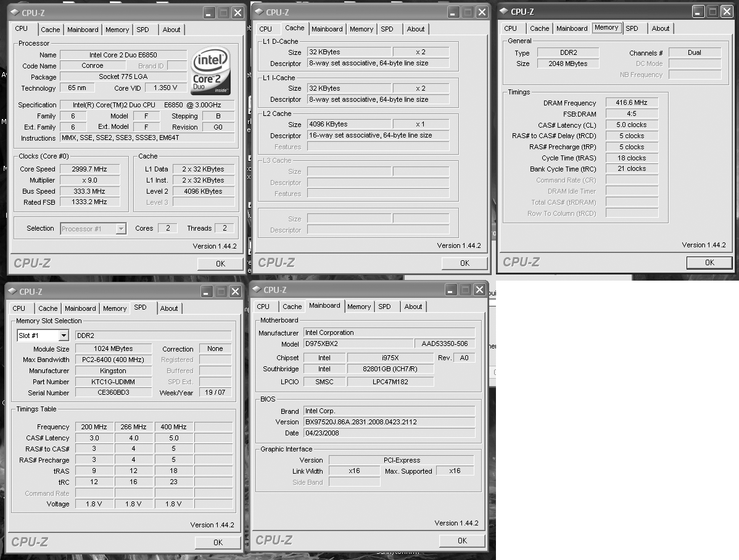Open Memory tab in CPU window
Screen dimensions: 739x560
[117, 30]
